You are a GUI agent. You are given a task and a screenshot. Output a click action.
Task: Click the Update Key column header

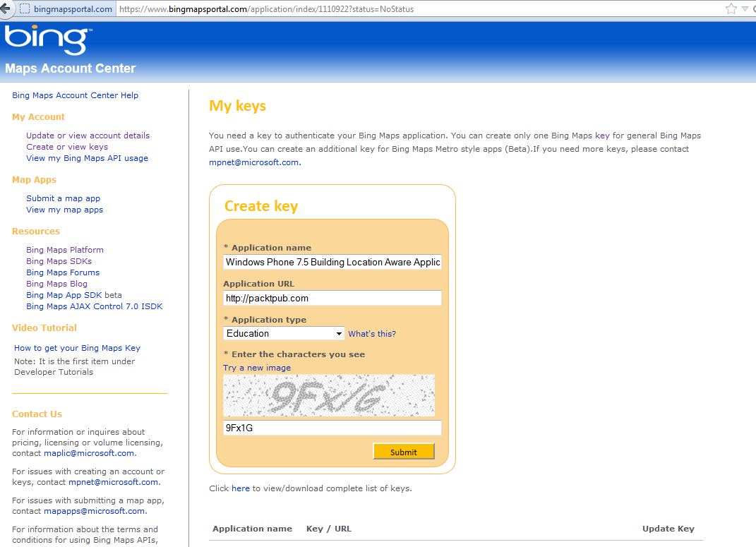click(x=668, y=529)
